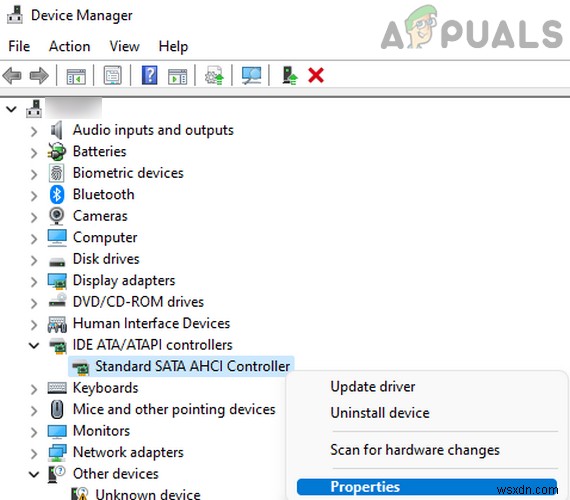Select the Monitors category label
Screen dimensions: 570x500
pyautogui.click(x=101, y=431)
